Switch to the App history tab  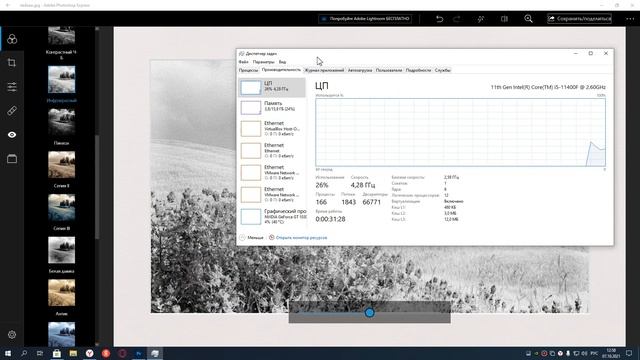324,70
